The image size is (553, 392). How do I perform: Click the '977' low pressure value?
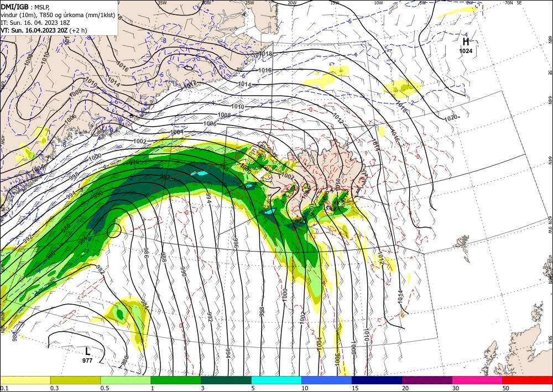point(87,360)
